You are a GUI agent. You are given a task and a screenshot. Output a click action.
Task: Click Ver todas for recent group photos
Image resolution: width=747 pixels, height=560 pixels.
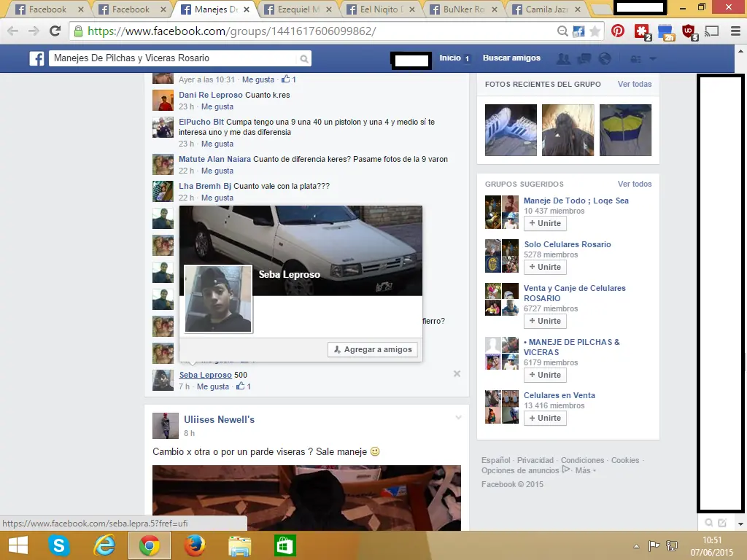pyautogui.click(x=635, y=84)
